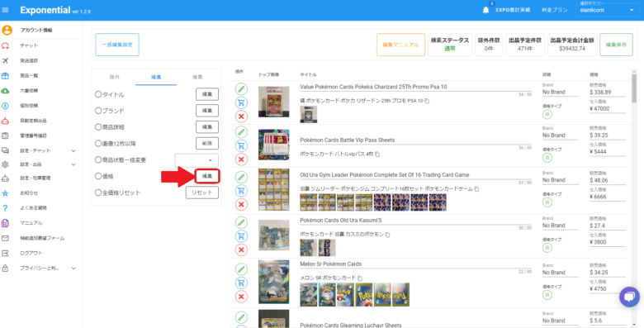Click red X remove icon for Gym Leader item
Image resolution: width=644 pixels, height=328 pixels.
[x=241, y=204]
